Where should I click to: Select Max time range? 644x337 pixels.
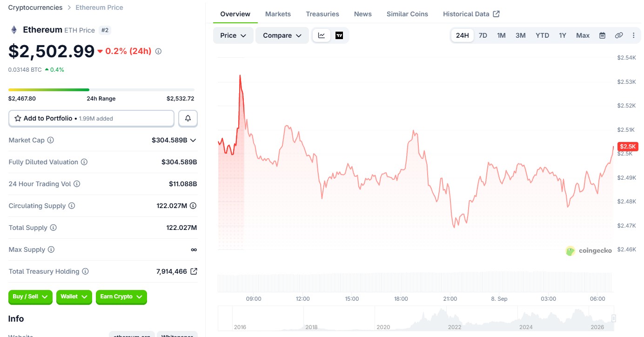(x=583, y=35)
